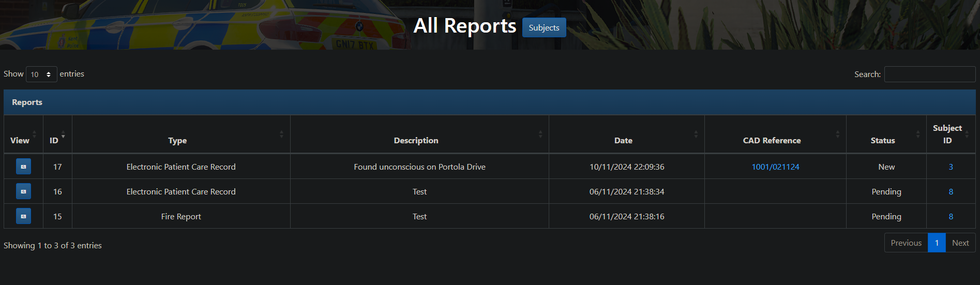Sort reports by the Description column header
Image resolution: width=980 pixels, height=285 pixels.
(416, 140)
